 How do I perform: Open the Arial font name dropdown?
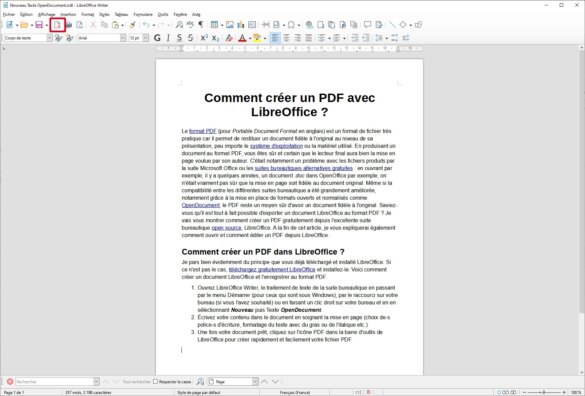(x=123, y=38)
